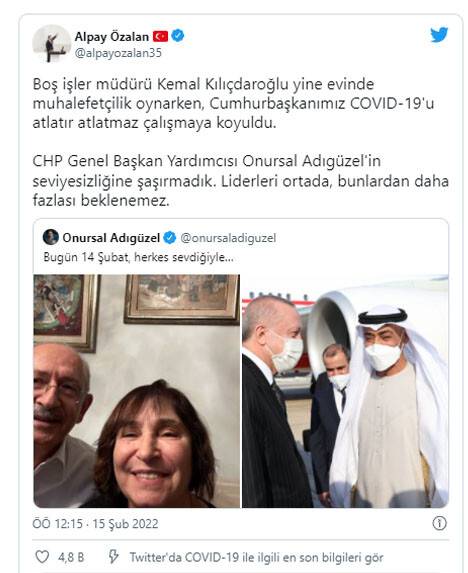View the airport greeting photo
The width and height of the screenshot is (468, 573).
[345, 391]
